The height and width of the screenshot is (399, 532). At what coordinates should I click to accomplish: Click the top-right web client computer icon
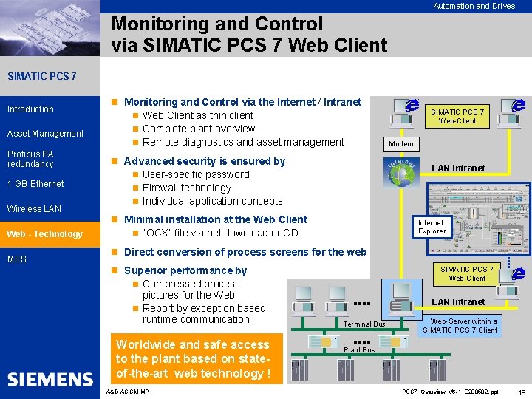511,113
